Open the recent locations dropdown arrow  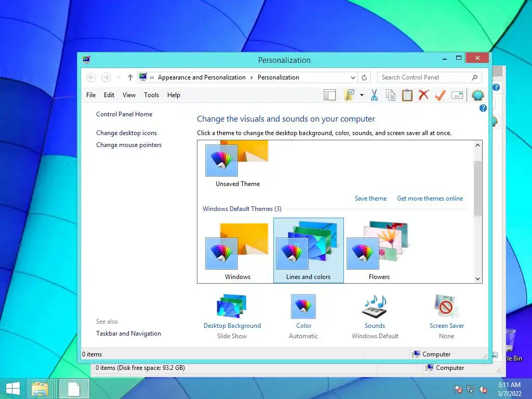click(x=118, y=77)
